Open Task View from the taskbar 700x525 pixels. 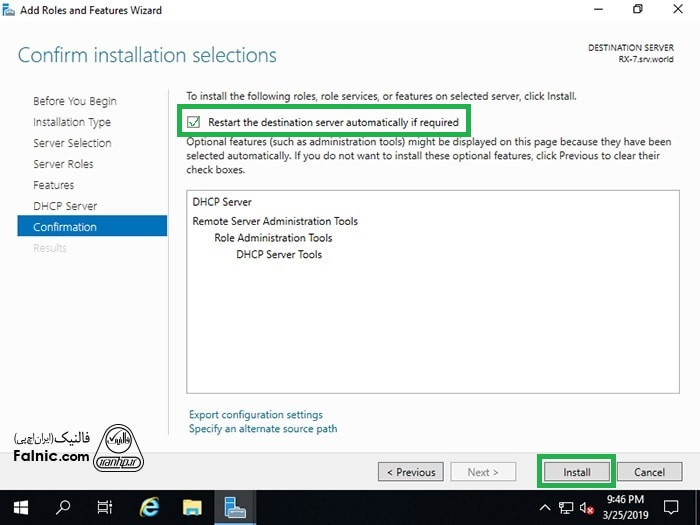point(105,507)
